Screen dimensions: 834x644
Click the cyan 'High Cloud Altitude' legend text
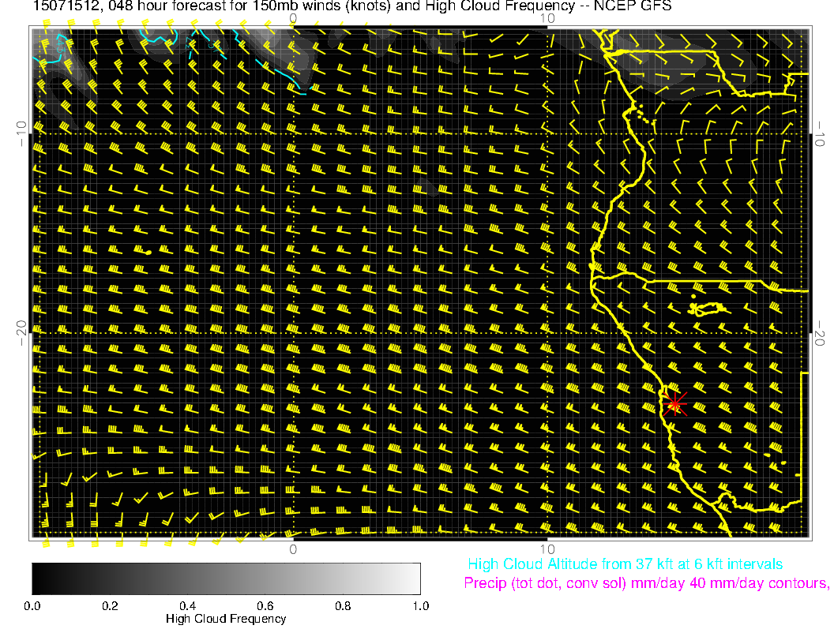(x=625, y=564)
